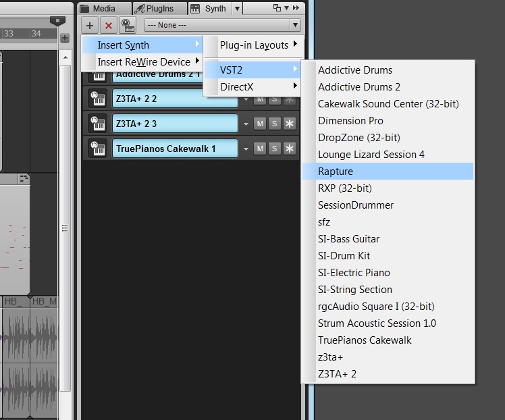The image size is (505, 420).
Task: Switch to the Media tab
Action: pos(105,8)
